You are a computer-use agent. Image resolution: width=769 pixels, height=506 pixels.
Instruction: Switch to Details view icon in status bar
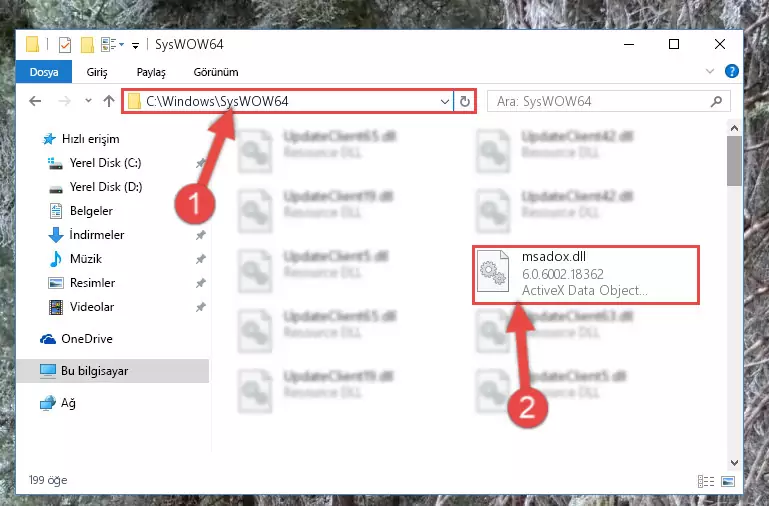706,481
